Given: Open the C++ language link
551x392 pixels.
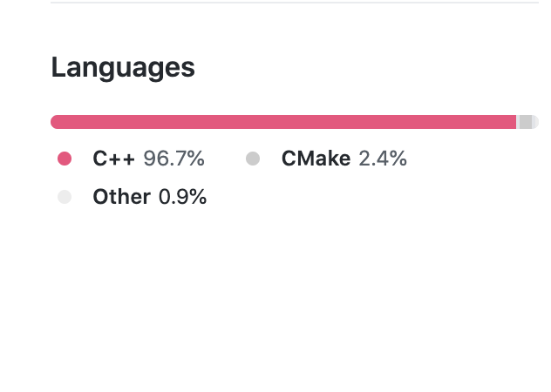Looking at the screenshot, I should tap(113, 159).
